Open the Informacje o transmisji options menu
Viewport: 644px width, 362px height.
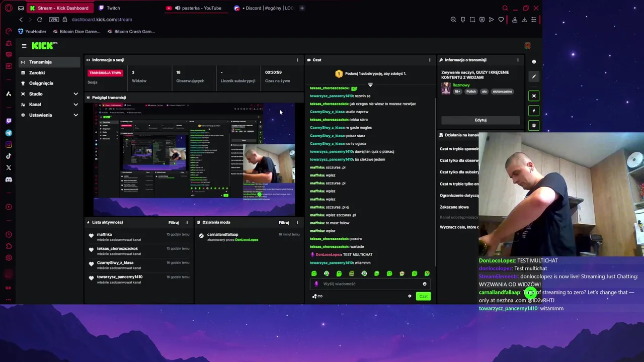[518, 60]
